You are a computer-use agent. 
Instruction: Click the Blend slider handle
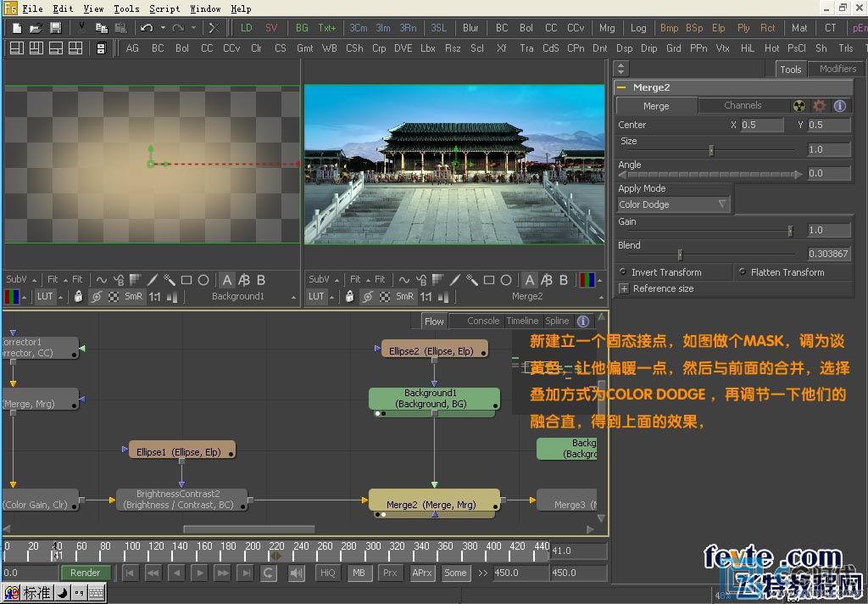pyautogui.click(x=681, y=254)
